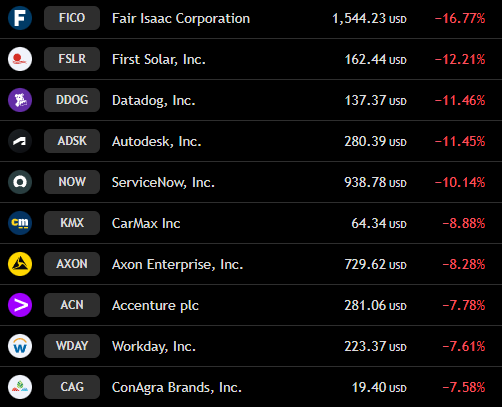Click the Autodesk logo icon
The width and height of the screenshot is (502, 407).
click(20, 141)
